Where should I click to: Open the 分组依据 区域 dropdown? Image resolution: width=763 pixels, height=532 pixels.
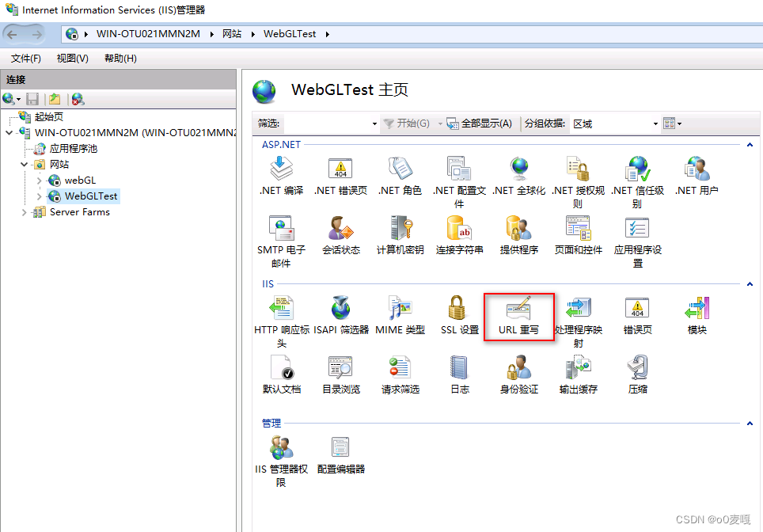tap(655, 123)
